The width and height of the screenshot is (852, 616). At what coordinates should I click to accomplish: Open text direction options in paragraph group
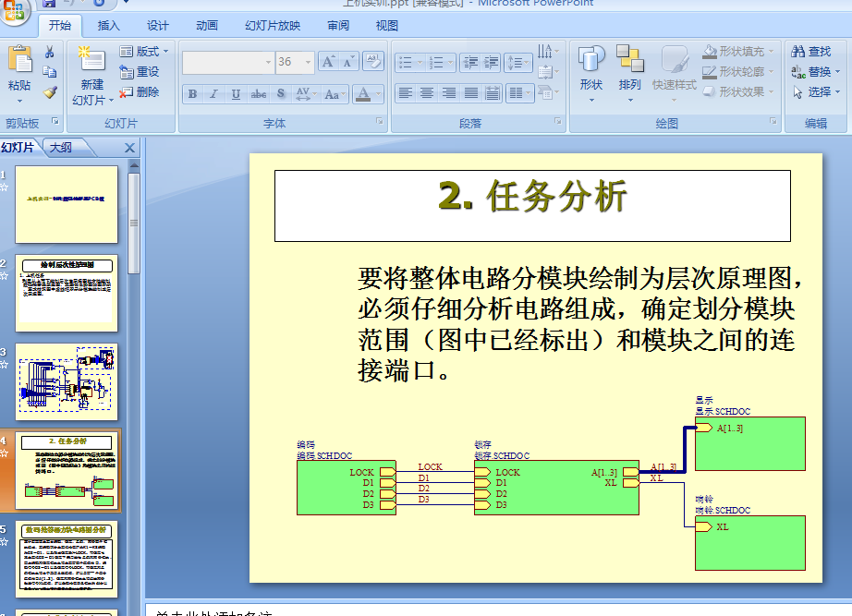(547, 52)
